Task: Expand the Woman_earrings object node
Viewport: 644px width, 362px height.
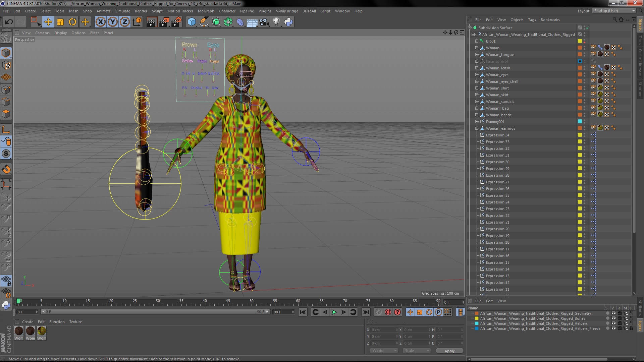Action: click(477, 128)
